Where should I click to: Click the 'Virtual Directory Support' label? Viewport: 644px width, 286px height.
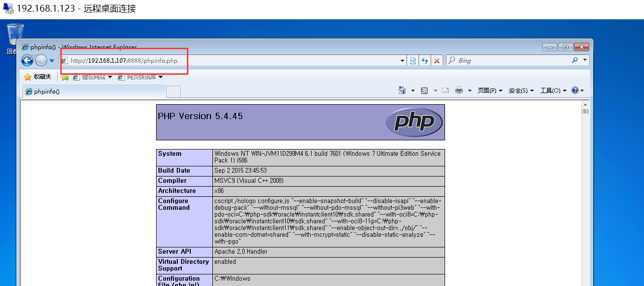click(x=183, y=265)
